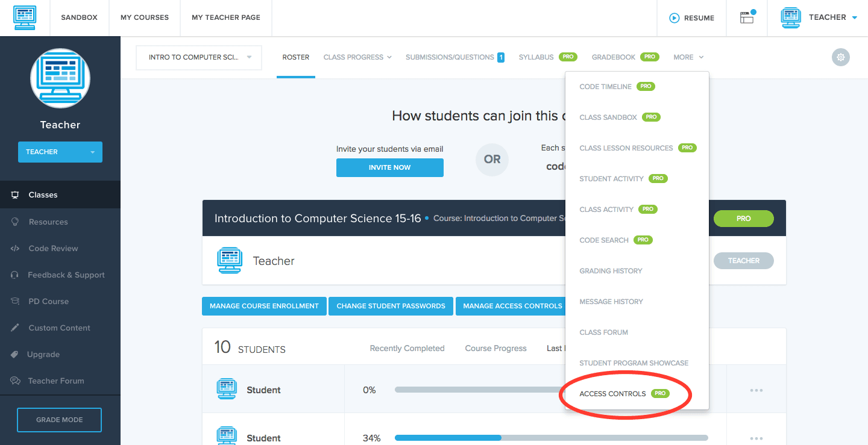Expand the Intro to Computer Science dropdown
868x445 pixels.
pyautogui.click(x=199, y=58)
